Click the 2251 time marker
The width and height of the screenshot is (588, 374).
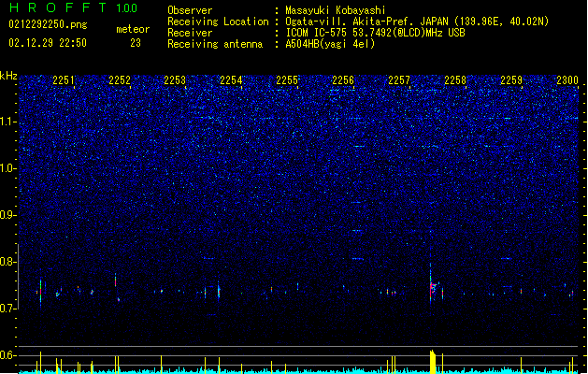pos(64,79)
